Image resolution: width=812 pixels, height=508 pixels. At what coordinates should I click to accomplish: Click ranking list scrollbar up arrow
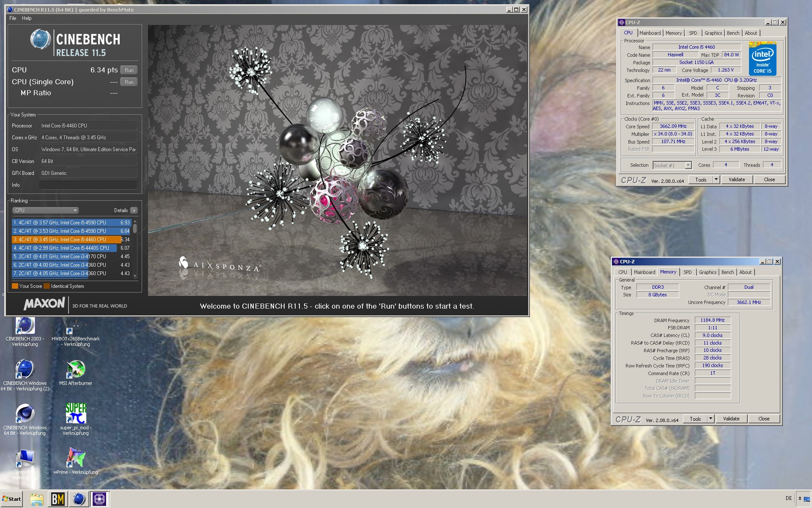(x=135, y=221)
